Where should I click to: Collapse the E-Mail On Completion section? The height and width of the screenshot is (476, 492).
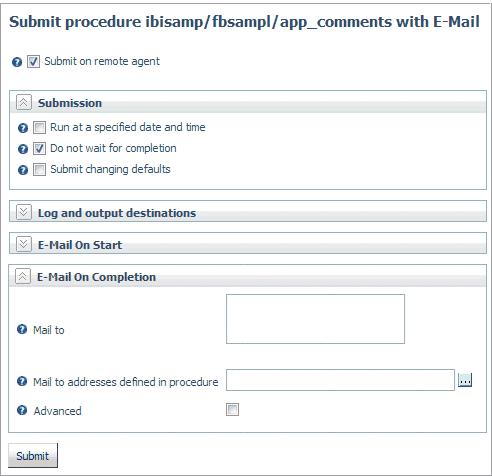23,276
